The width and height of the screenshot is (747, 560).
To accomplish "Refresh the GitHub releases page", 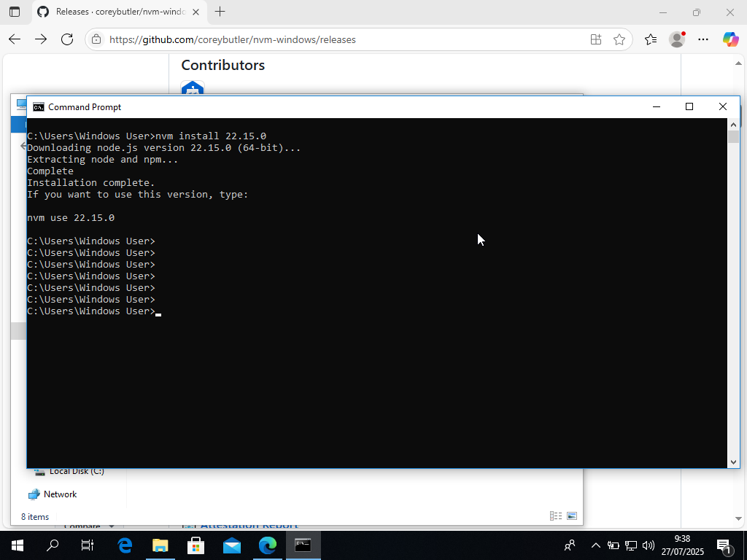I will 67,39.
